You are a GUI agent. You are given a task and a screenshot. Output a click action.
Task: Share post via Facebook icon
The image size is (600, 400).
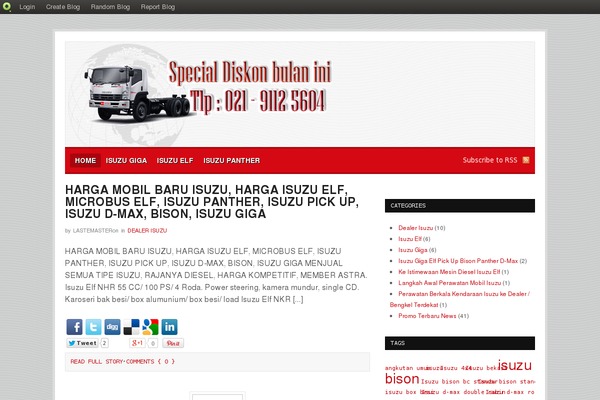click(x=74, y=327)
